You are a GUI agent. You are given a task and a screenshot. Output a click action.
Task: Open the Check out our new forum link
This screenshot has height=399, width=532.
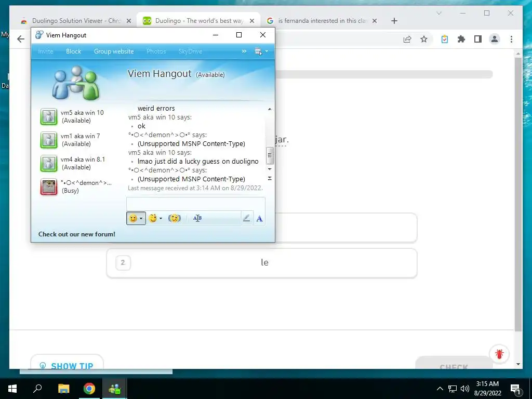coord(77,234)
